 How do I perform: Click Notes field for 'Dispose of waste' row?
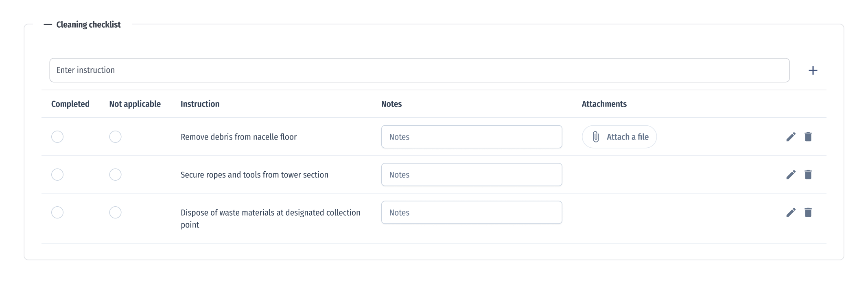tap(471, 212)
